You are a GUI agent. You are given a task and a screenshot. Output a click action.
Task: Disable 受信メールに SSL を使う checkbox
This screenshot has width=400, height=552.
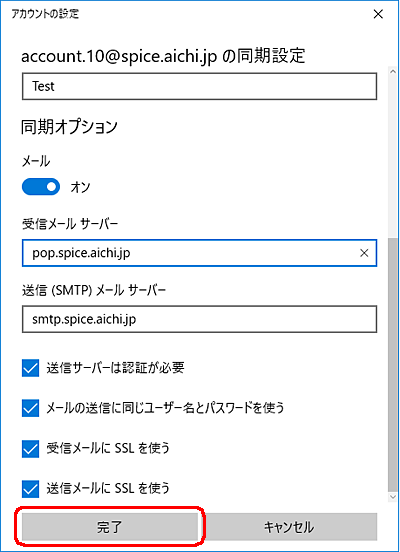click(31, 448)
